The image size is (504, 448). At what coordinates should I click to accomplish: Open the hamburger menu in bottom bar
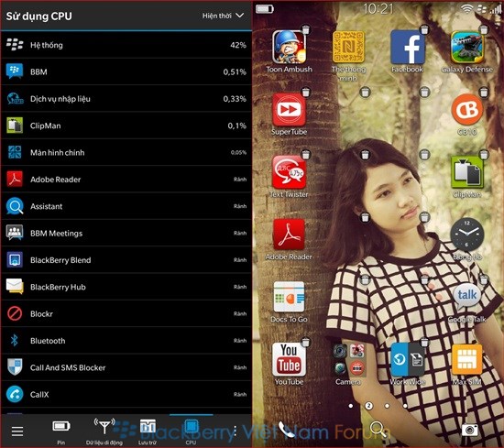point(17,432)
